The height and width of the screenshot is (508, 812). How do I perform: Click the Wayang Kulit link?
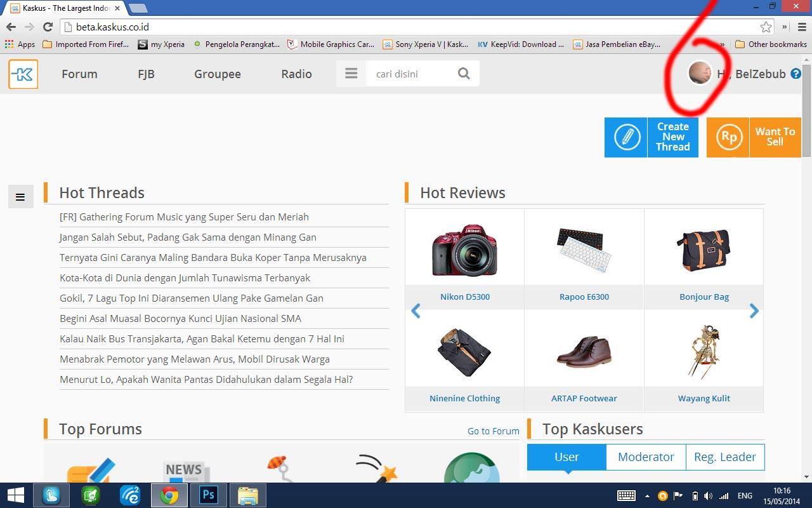pyautogui.click(x=704, y=398)
